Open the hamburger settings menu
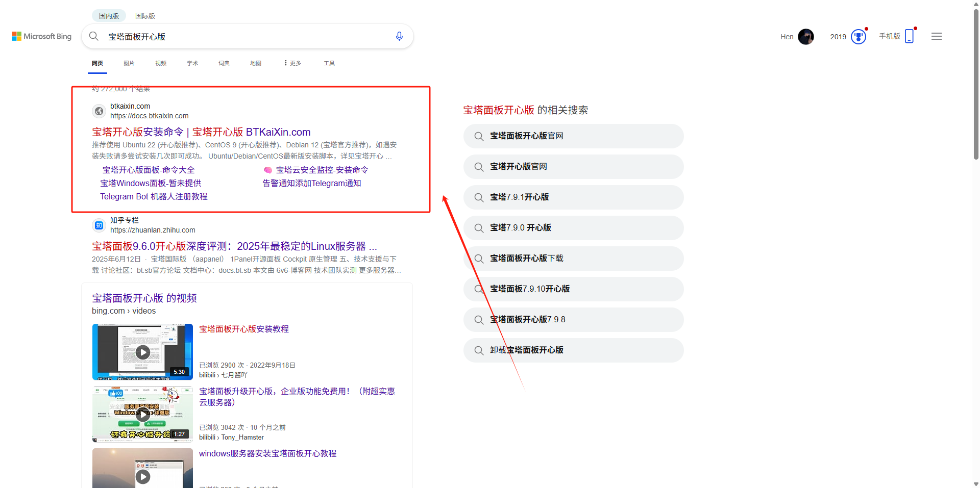 click(x=937, y=36)
